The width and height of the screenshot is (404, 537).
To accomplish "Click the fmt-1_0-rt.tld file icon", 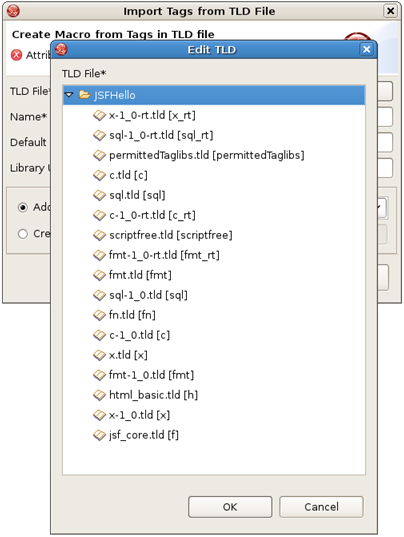I will coord(99,255).
